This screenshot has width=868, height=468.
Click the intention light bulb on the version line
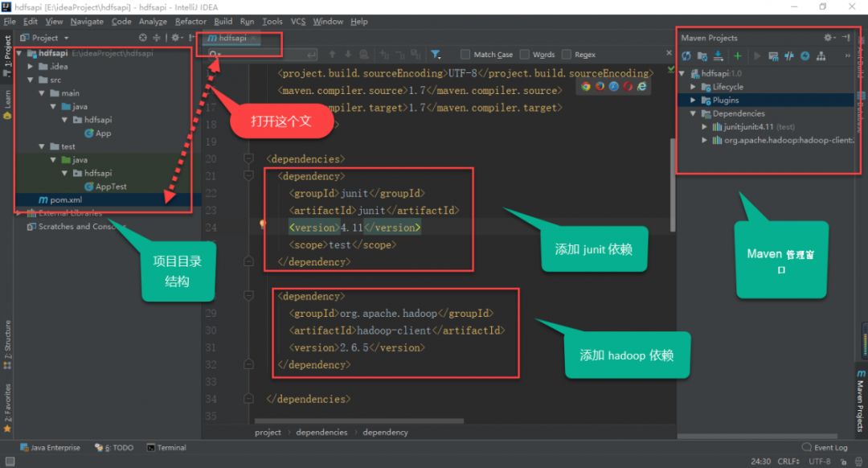pos(262,224)
